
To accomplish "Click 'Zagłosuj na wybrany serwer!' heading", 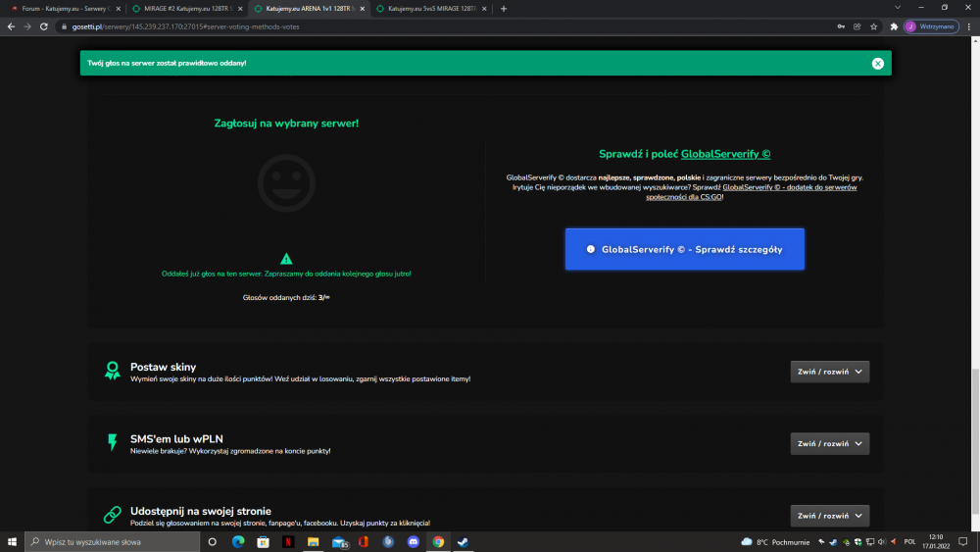I will 286,124.
